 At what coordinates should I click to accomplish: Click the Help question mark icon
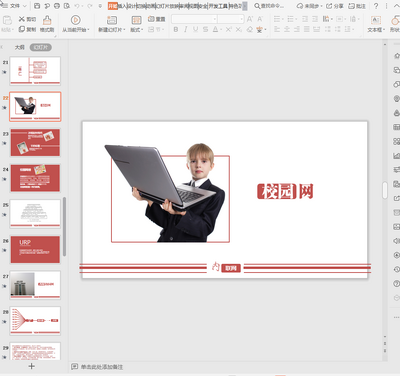[x=376, y=6]
